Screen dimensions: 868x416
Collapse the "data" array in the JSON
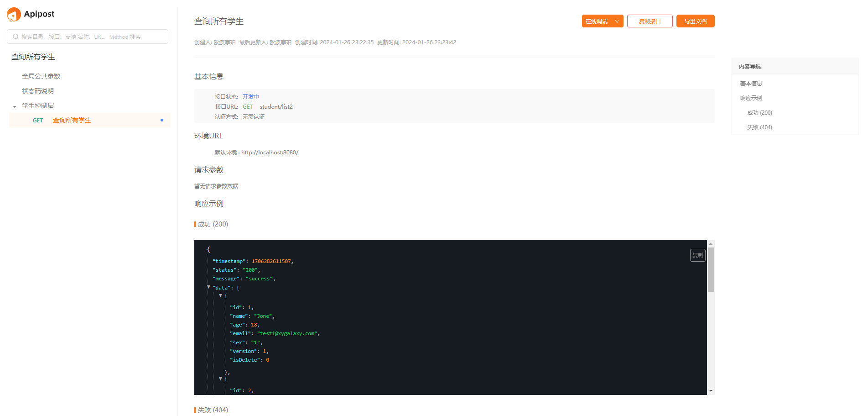coord(209,287)
